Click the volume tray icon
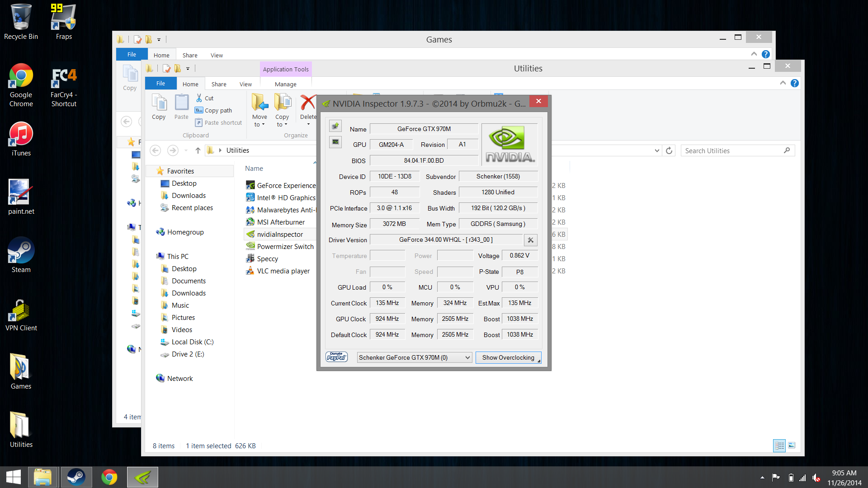The image size is (868, 488). [x=816, y=477]
